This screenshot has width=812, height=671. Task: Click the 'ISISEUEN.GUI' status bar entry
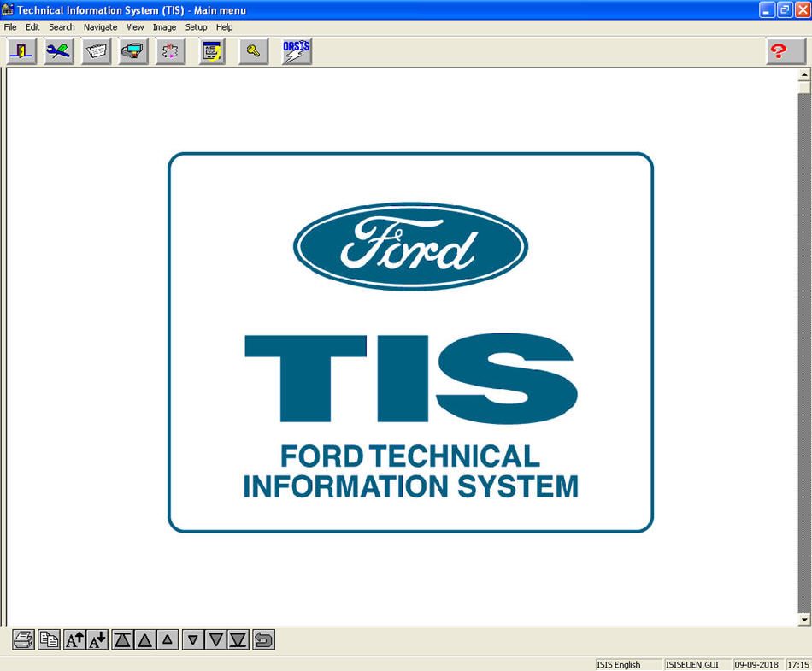[697, 664]
